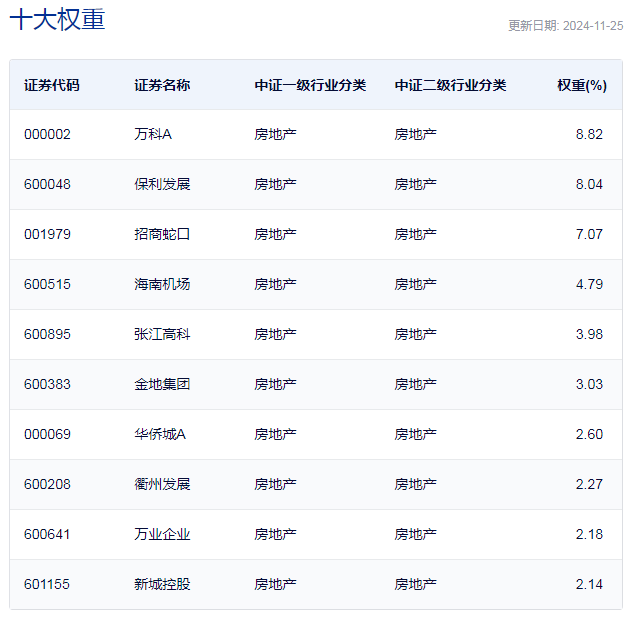Click the 更新日期 2024-11-25 text
This screenshot has height=617, width=631.
pos(565,26)
